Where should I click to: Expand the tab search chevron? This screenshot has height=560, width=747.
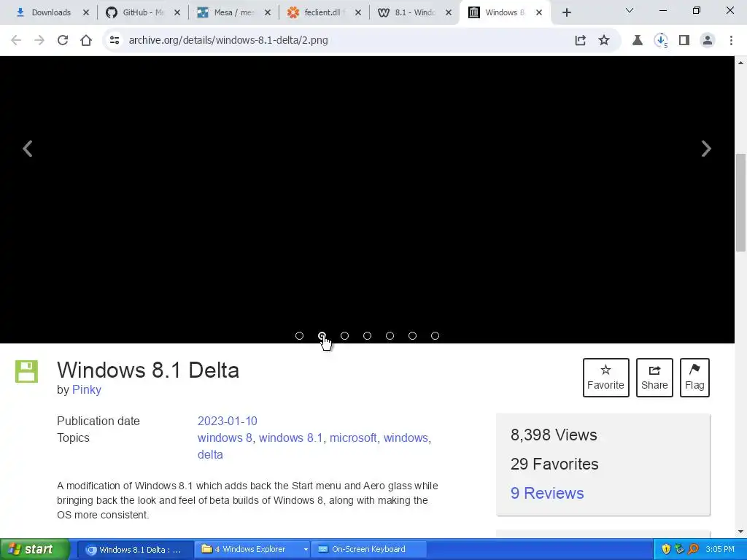click(x=630, y=10)
